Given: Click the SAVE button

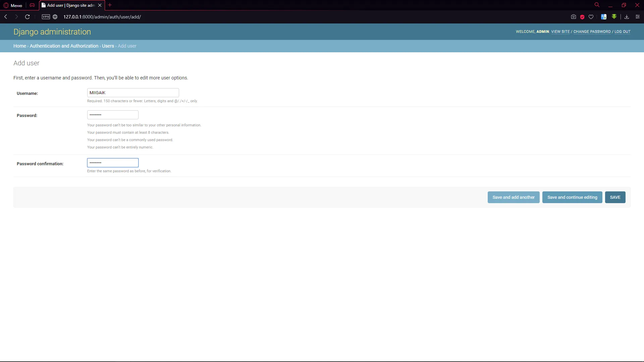Looking at the screenshot, I should (615, 197).
